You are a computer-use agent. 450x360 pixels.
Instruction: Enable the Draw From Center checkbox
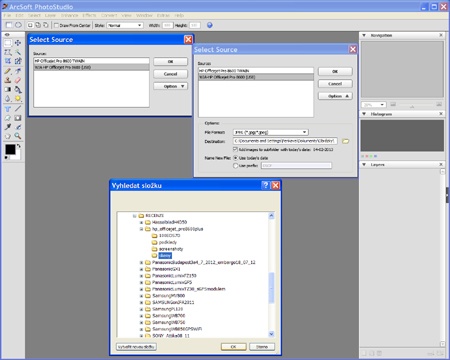pyautogui.click(x=56, y=25)
